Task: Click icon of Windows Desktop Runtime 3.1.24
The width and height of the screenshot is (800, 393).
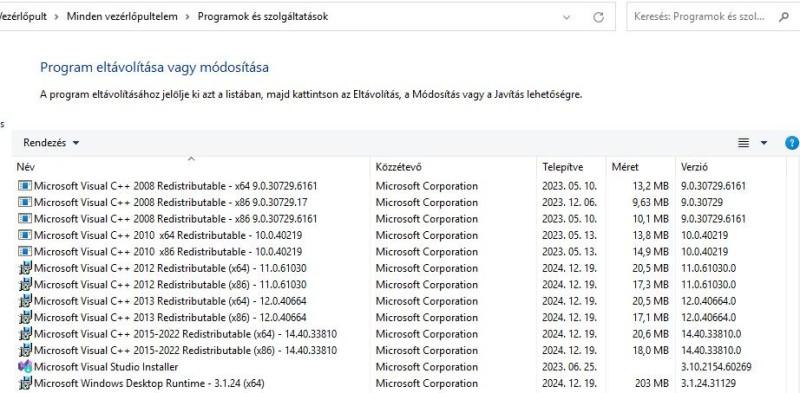Action: click(24, 383)
